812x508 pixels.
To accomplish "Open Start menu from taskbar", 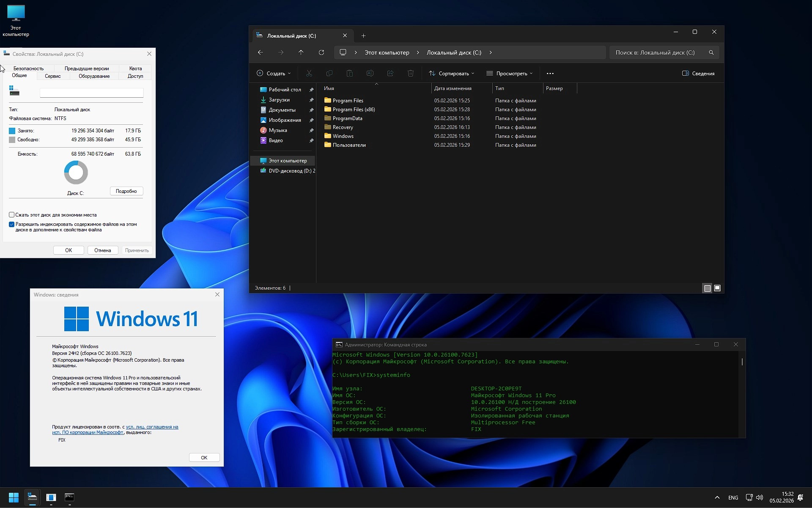I will [x=14, y=497].
